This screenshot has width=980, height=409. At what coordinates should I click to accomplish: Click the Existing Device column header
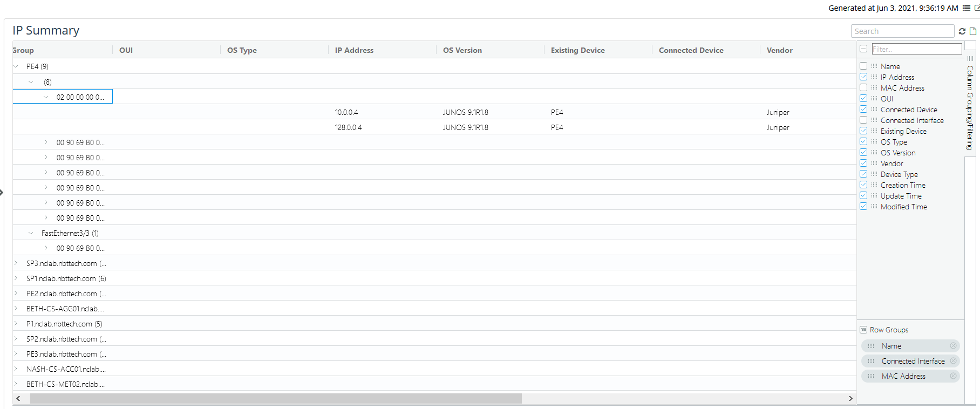[577, 50]
